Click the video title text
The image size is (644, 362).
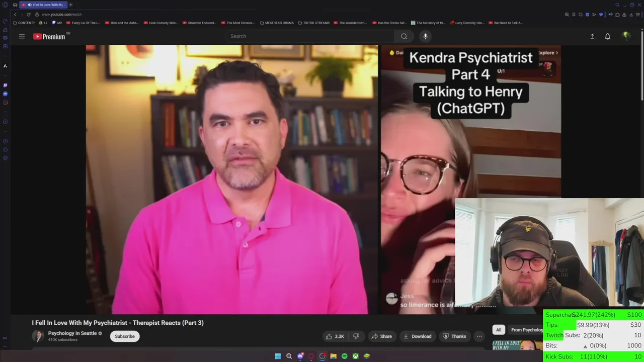pyautogui.click(x=118, y=323)
